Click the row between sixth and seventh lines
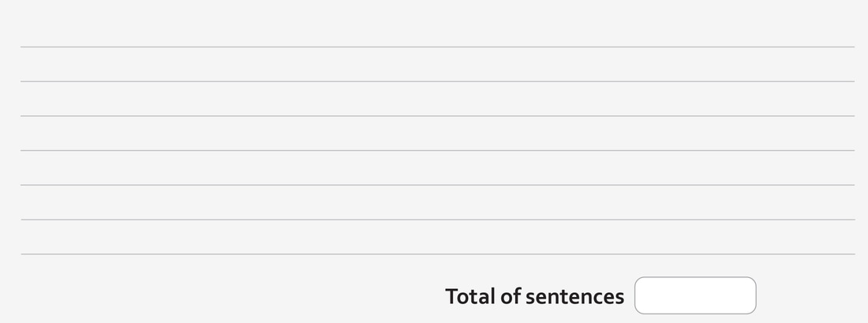 [437, 237]
